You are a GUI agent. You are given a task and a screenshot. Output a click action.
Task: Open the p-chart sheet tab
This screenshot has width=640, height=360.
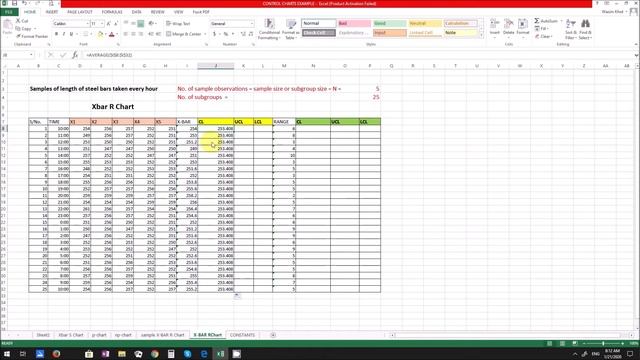tap(99, 335)
